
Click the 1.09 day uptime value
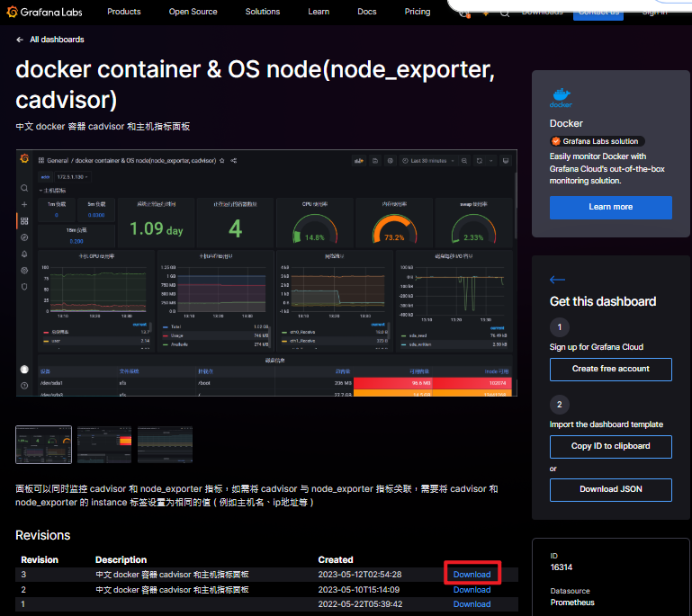click(157, 228)
